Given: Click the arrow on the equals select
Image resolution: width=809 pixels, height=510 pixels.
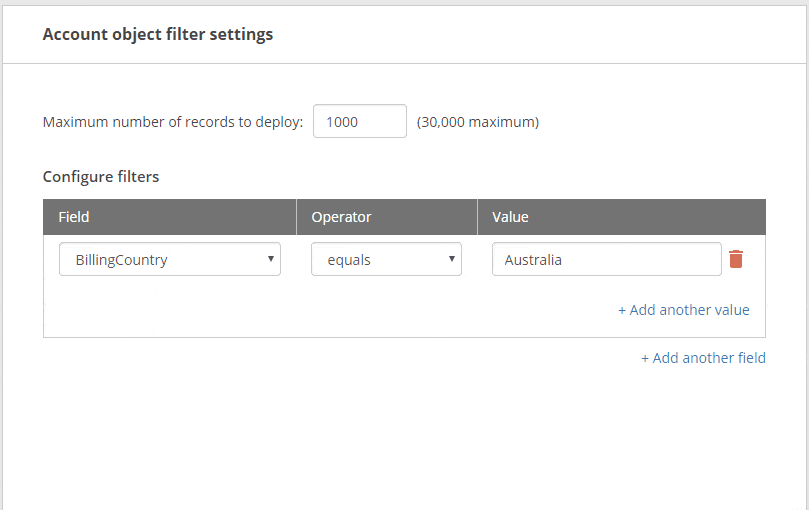Looking at the screenshot, I should coord(451,259).
